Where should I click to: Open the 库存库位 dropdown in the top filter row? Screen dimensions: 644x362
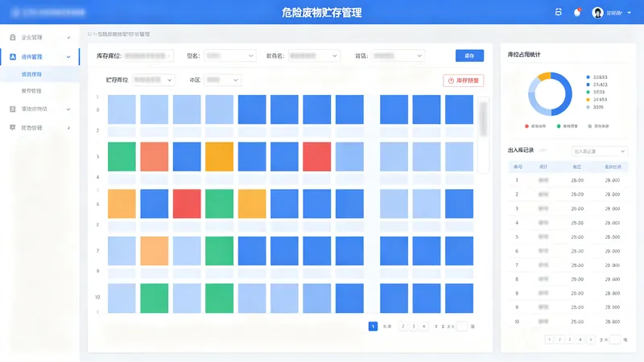pyautogui.click(x=148, y=56)
